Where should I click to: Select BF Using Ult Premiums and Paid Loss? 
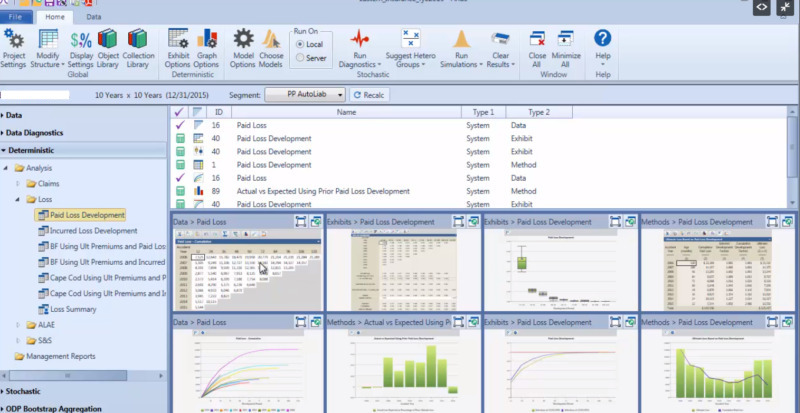(102, 247)
